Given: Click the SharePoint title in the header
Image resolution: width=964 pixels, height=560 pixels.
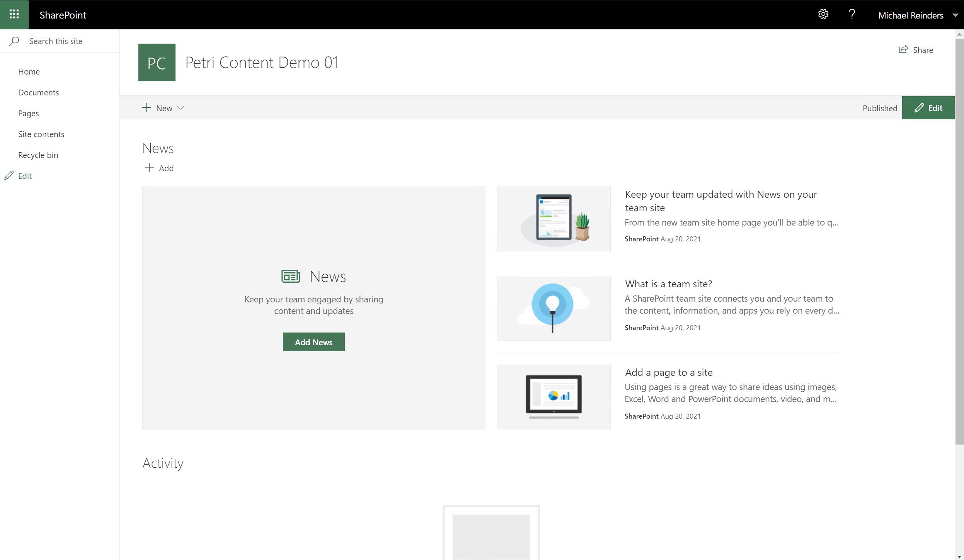Looking at the screenshot, I should click(63, 15).
